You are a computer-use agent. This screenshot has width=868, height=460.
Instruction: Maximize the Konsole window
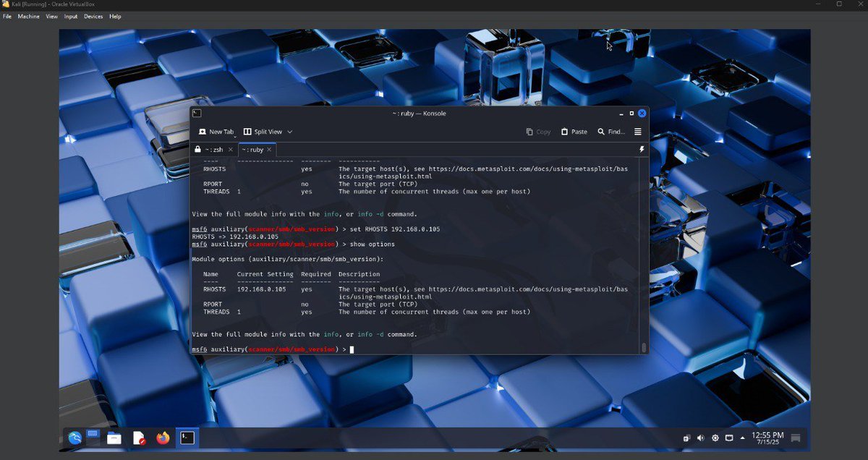(631, 114)
